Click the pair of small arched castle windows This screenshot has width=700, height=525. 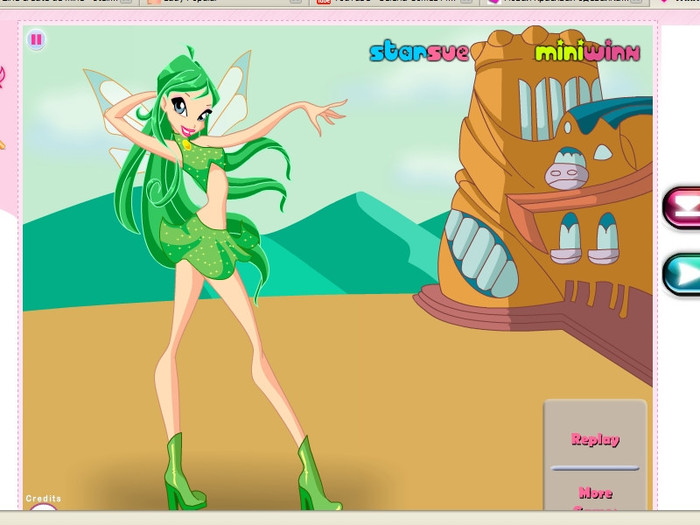[x=586, y=240]
